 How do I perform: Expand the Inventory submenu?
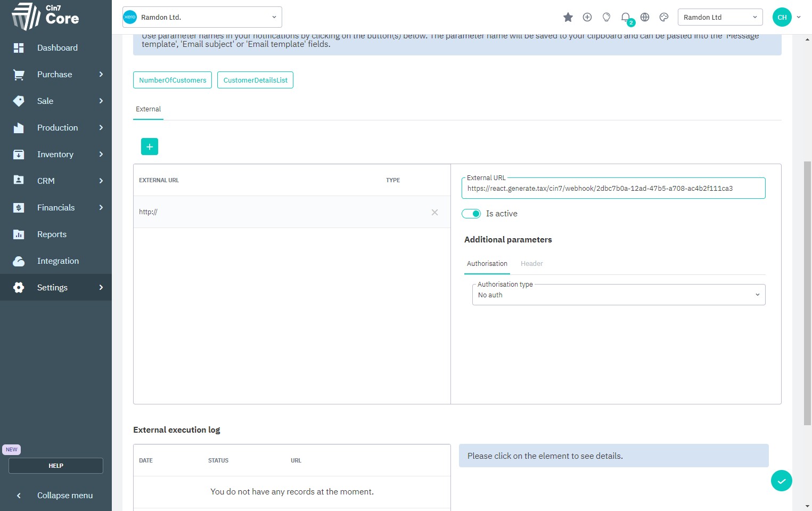(56, 155)
